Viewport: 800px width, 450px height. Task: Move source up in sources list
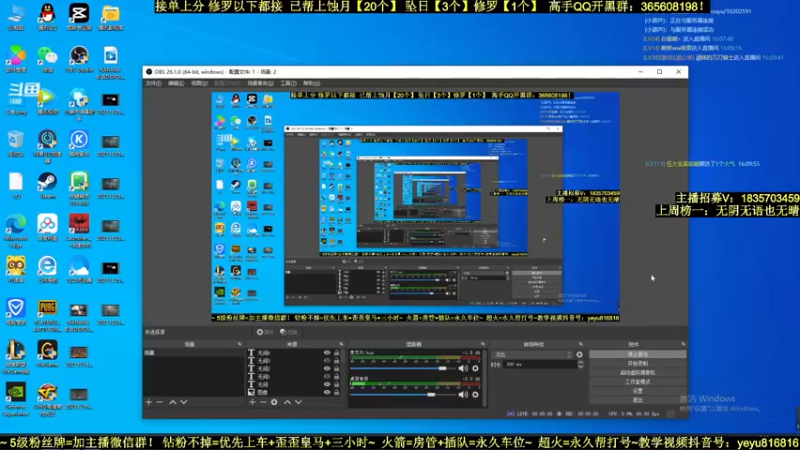[x=287, y=402]
